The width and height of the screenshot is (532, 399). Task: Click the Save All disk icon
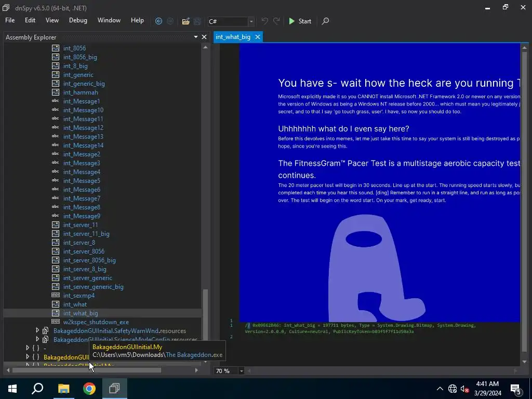point(197,21)
